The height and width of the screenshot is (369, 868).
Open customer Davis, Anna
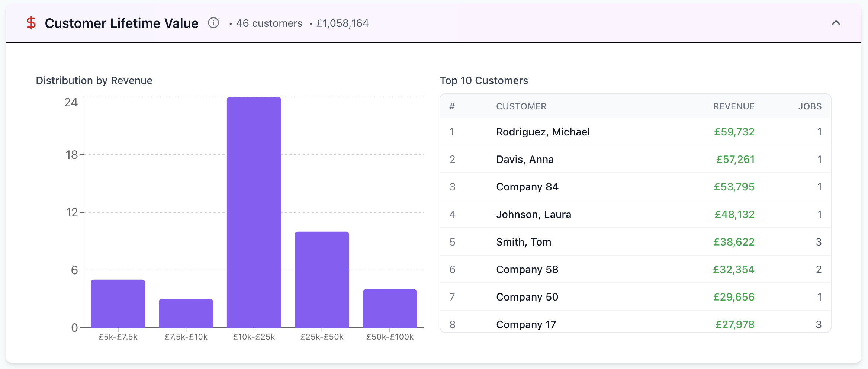point(635,159)
